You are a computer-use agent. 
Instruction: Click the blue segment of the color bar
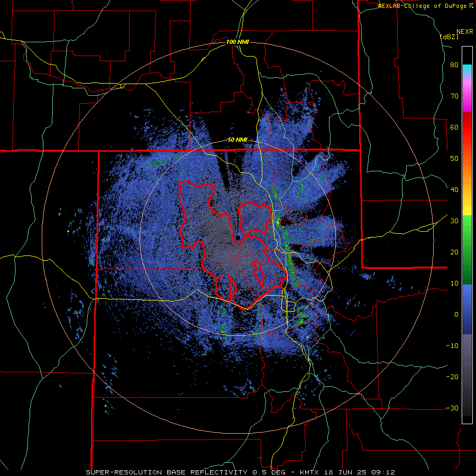coord(467,309)
